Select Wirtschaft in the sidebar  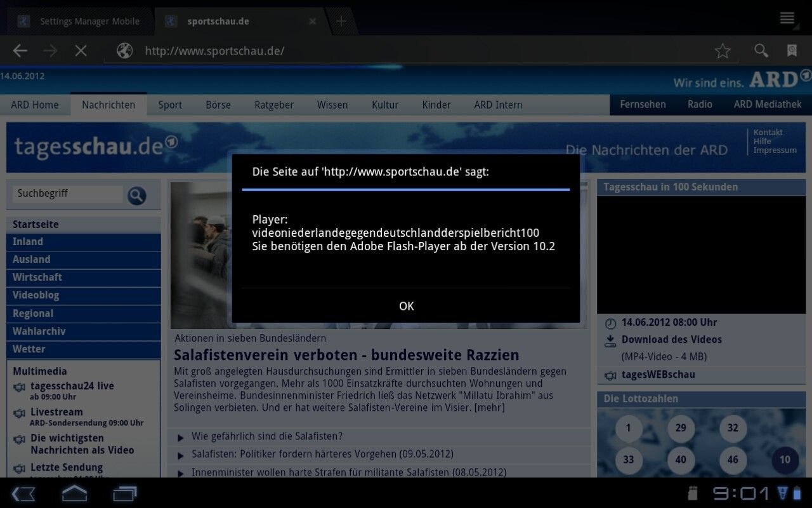point(83,277)
